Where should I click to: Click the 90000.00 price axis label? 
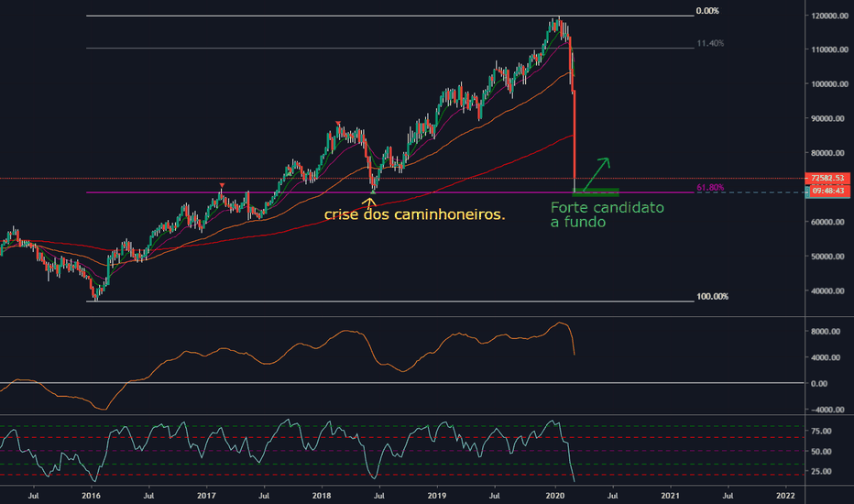pos(829,118)
